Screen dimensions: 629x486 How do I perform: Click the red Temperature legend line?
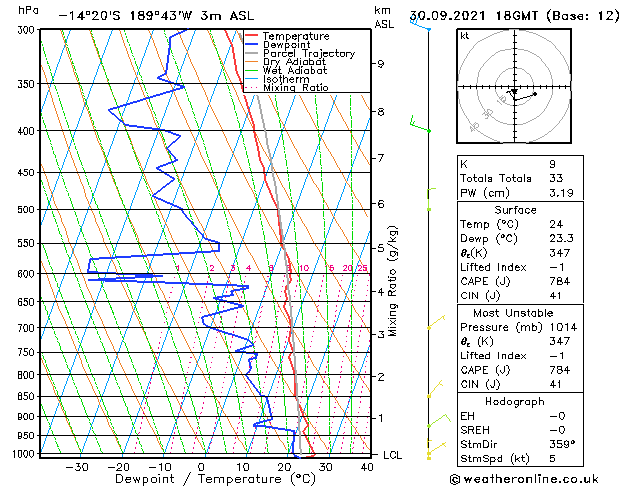tap(251, 36)
